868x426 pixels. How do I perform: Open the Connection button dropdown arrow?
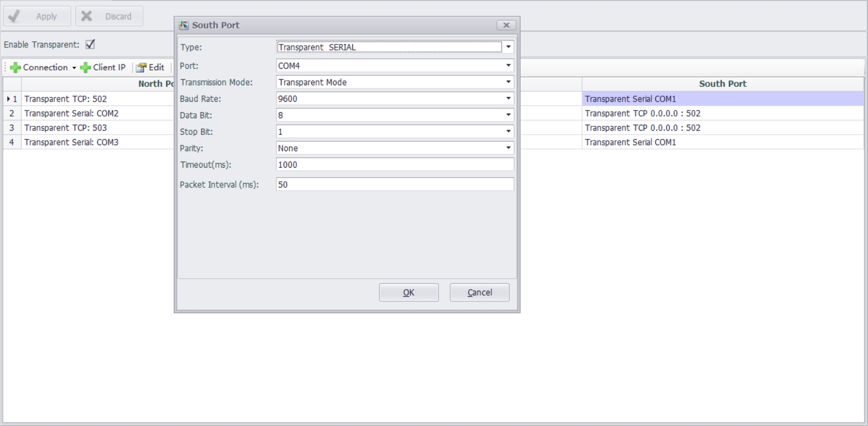coord(74,68)
